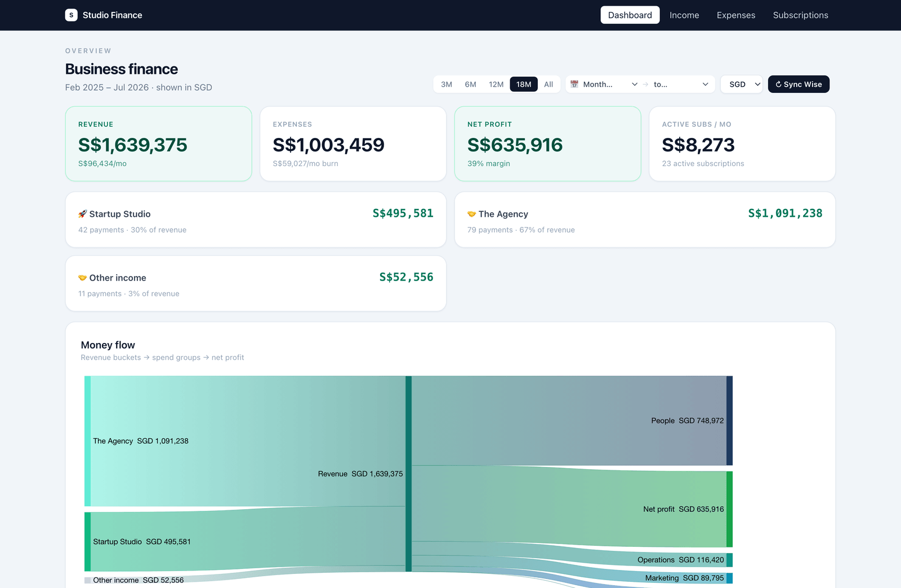The width and height of the screenshot is (901, 588).
Task: Open the Subscriptions tab
Action: click(801, 15)
